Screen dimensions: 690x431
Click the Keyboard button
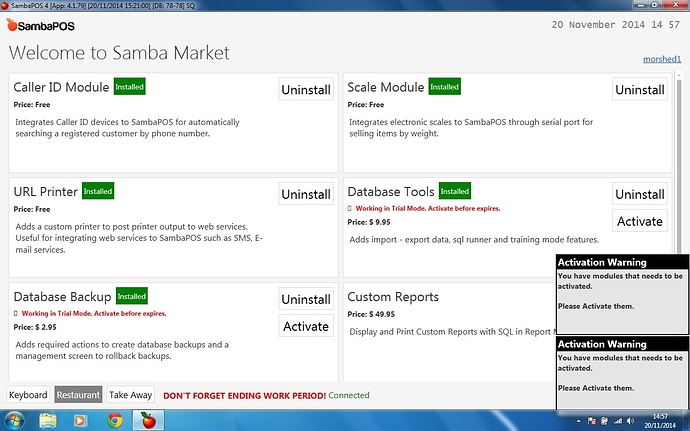tap(28, 394)
